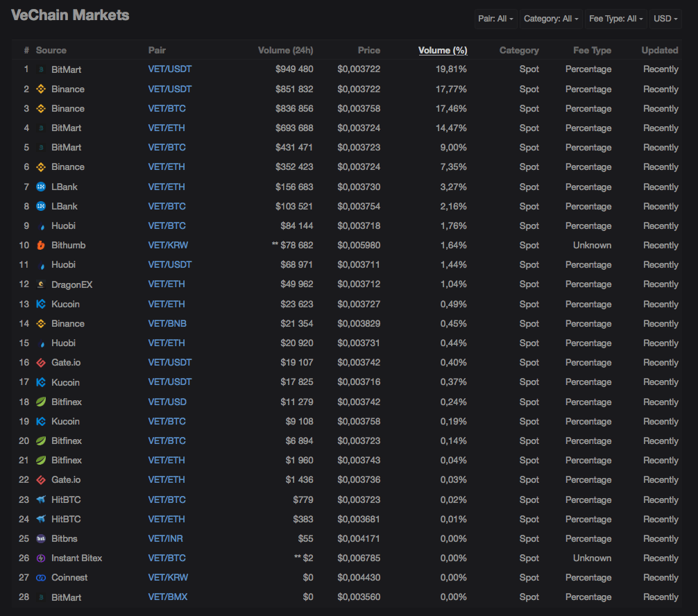
Task: Click the DragonEX source name
Action: pos(72,284)
